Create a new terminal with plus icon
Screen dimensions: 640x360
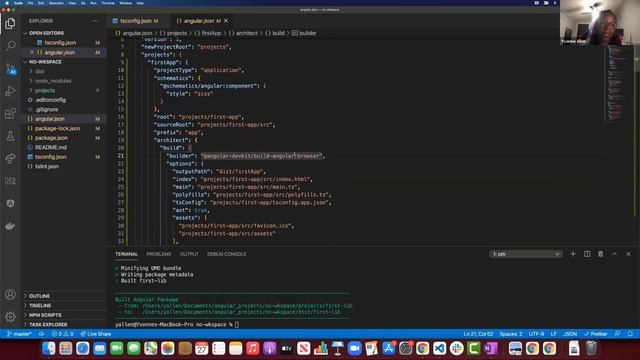coord(573,254)
